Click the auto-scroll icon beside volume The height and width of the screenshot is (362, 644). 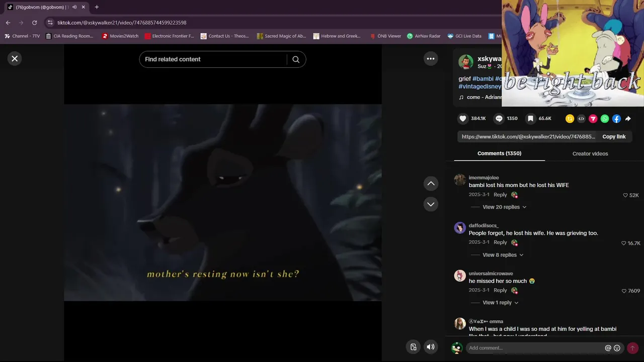(x=413, y=347)
